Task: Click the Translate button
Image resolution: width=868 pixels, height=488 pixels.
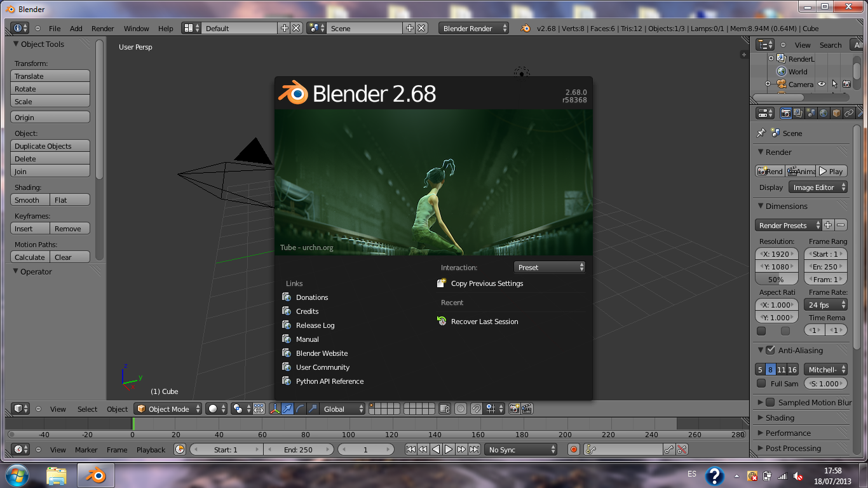Action: [x=50, y=76]
